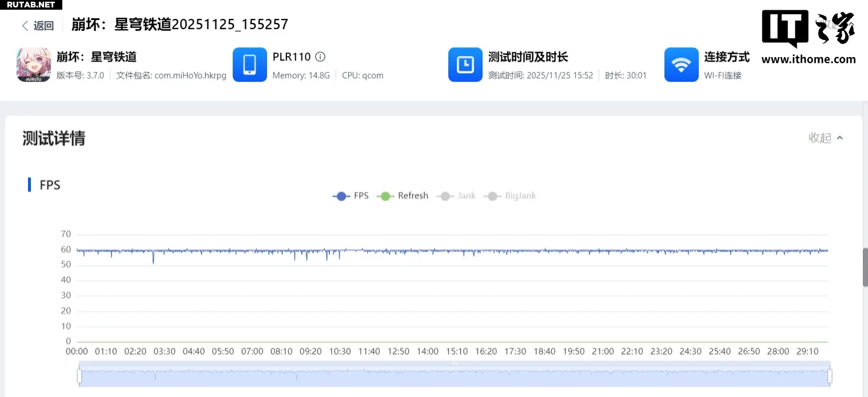Click the blue clock test time icon
This screenshot has height=397, width=868.
[x=465, y=65]
